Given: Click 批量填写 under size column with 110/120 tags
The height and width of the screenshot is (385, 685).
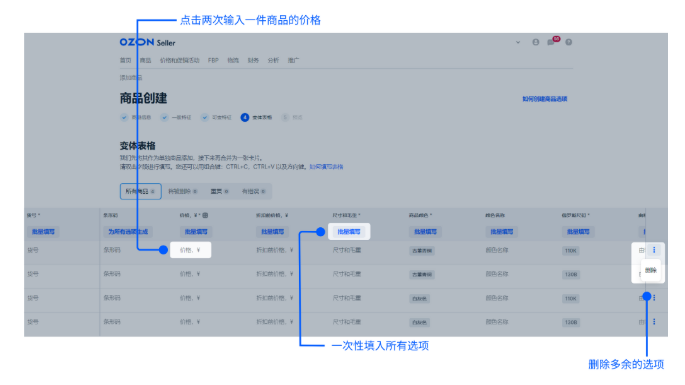Looking at the screenshot, I should click(578, 232).
